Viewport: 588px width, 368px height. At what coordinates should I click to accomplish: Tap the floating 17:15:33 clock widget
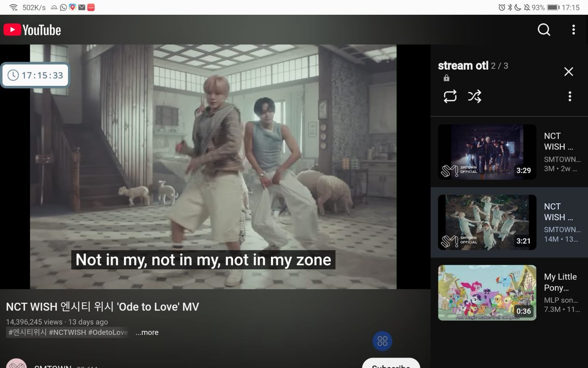coord(35,75)
